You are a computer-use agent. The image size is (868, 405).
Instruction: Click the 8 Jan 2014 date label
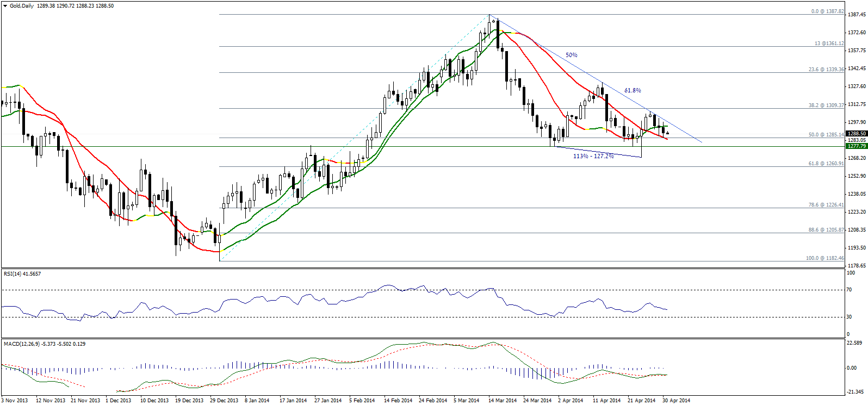[257, 401]
